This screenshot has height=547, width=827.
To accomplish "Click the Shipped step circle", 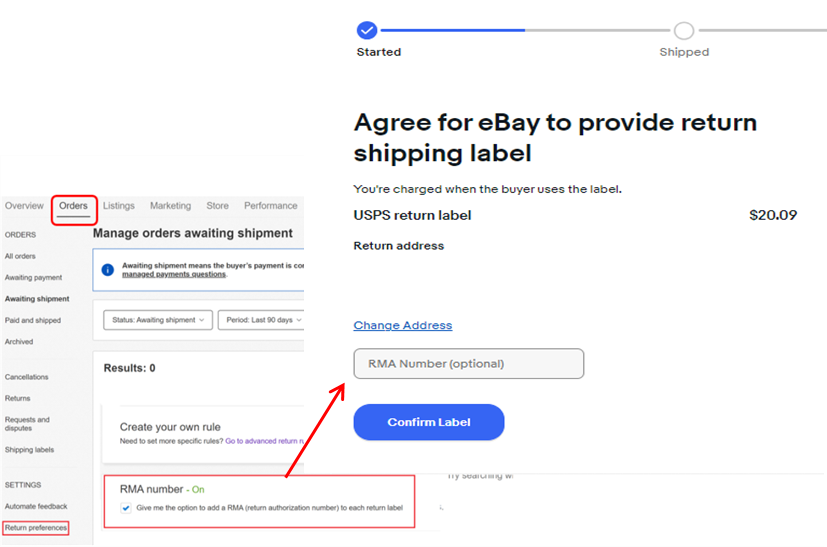I will [684, 31].
